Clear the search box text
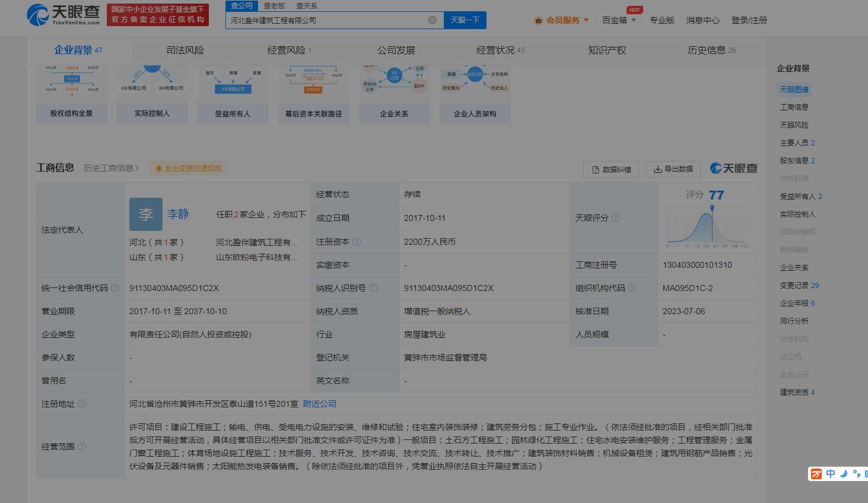868x503 pixels. (x=433, y=20)
